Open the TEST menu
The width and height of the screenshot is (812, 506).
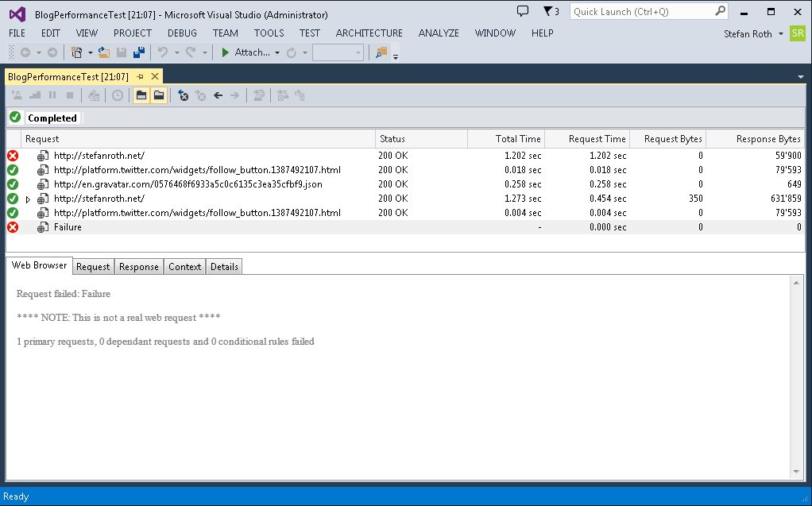(310, 33)
